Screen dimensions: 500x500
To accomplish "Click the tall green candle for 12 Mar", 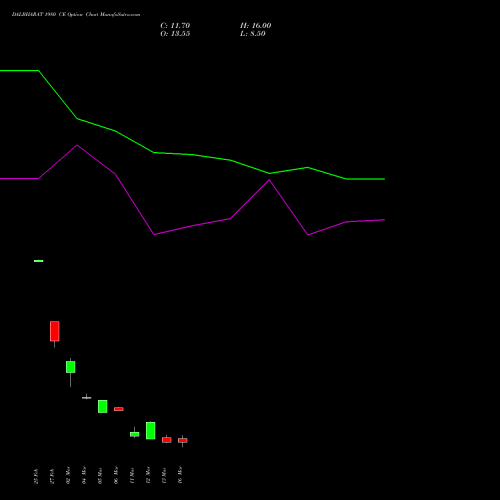I will tap(151, 430).
